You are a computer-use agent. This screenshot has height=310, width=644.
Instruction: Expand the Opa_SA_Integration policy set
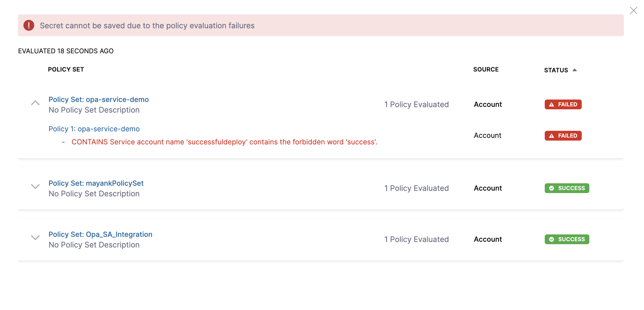(35, 238)
